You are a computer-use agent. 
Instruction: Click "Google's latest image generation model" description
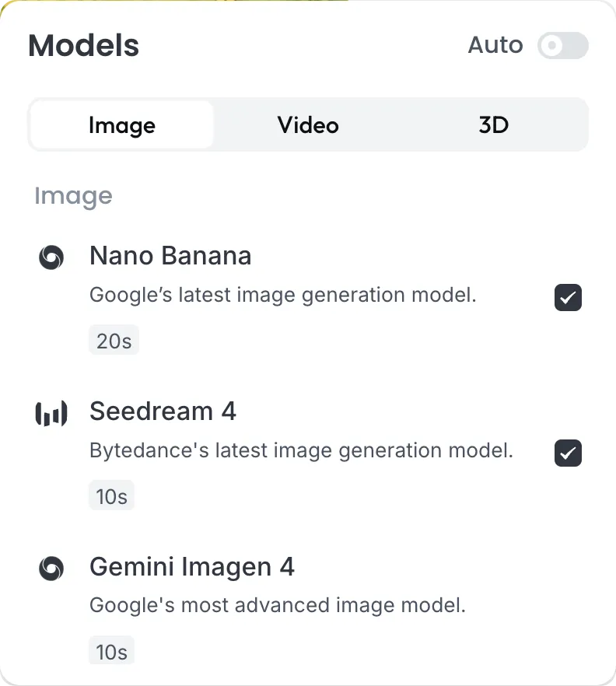click(x=282, y=296)
